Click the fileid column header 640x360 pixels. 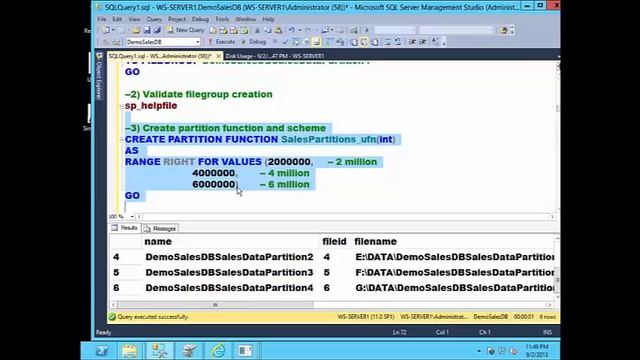pos(335,242)
